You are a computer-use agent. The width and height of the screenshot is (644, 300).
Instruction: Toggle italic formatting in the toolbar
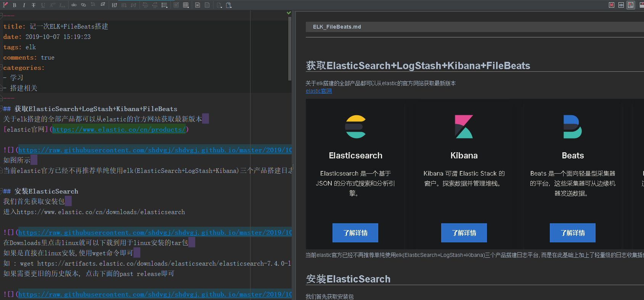24,5
